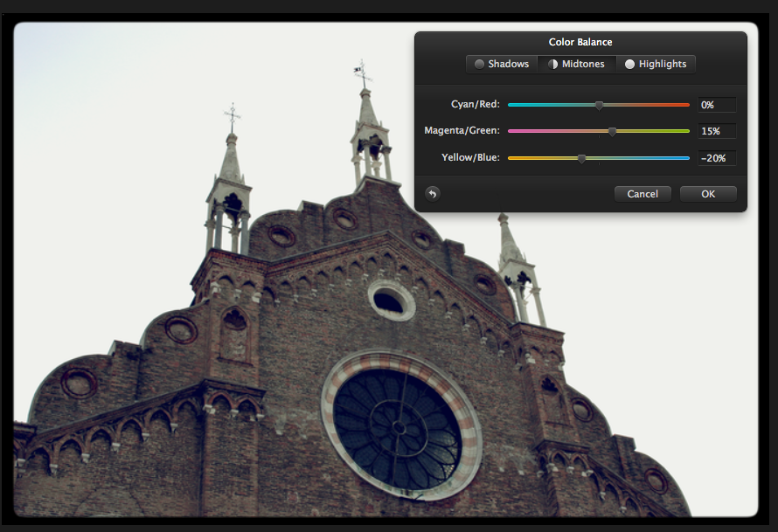
Task: Click the half-moon Midtones icon
Action: [x=552, y=63]
